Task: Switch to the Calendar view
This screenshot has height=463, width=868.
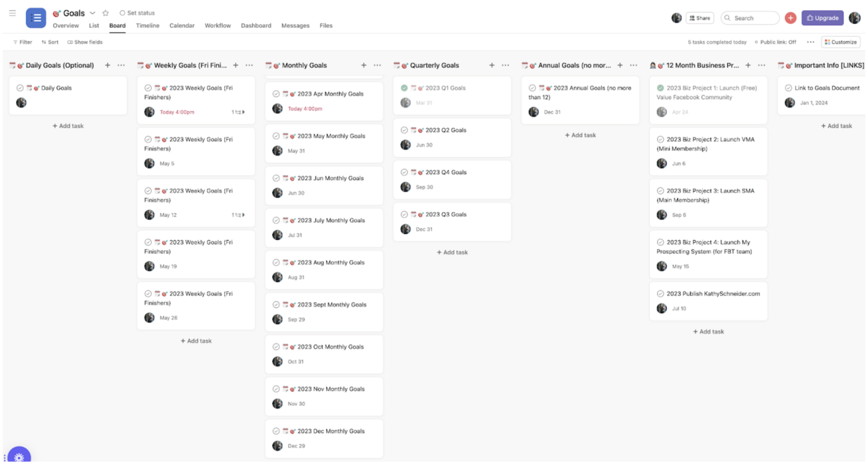Action: coord(182,25)
